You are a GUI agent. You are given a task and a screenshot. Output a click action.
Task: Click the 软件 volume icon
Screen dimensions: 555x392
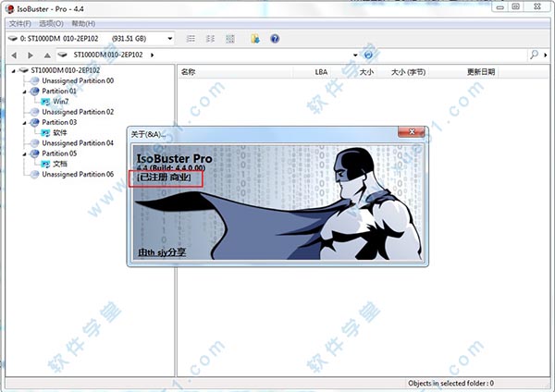pos(45,133)
